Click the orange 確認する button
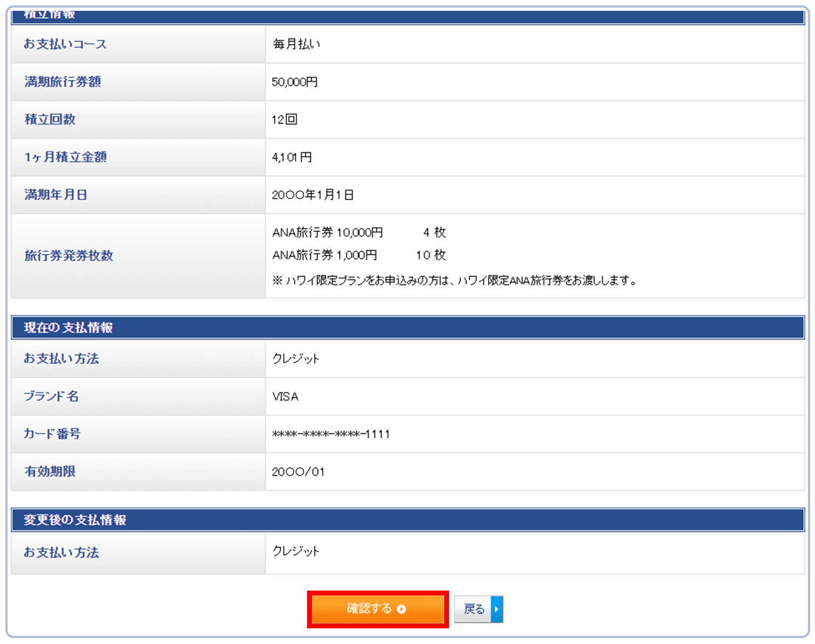This screenshot has width=815, height=644. [377, 609]
